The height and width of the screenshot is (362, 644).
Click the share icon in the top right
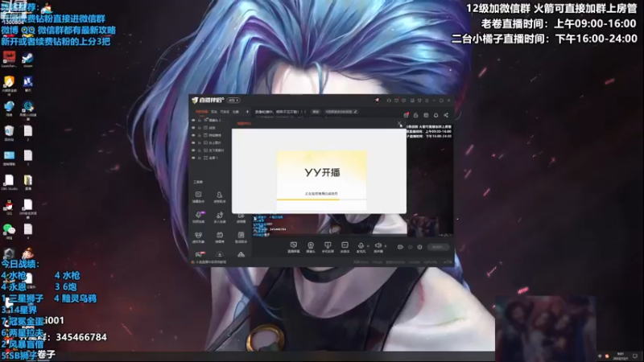tap(446, 115)
